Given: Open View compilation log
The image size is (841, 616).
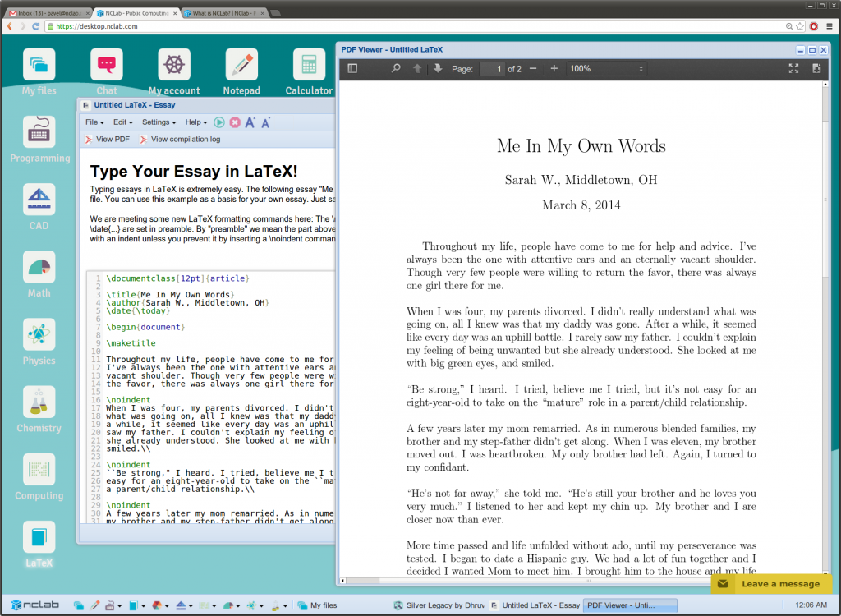Looking at the screenshot, I should coord(180,140).
